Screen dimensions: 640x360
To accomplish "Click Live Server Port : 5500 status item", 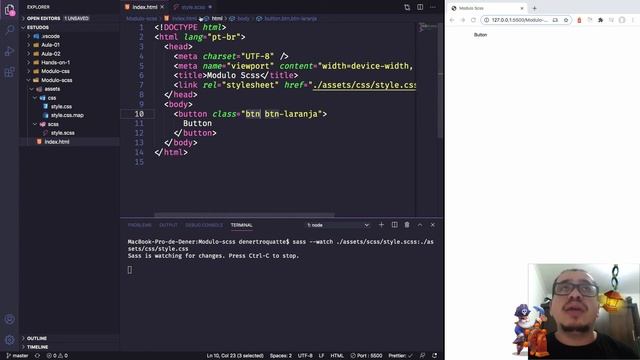I will [x=366, y=356].
